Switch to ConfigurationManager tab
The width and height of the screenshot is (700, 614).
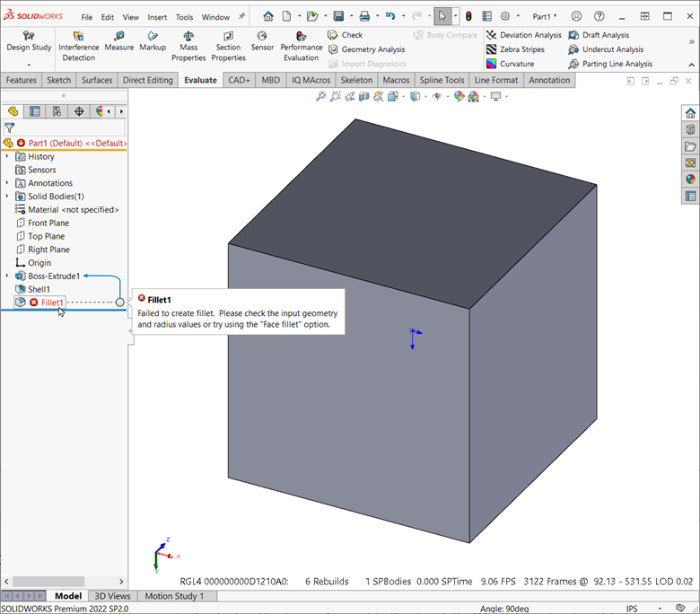pyautogui.click(x=57, y=111)
